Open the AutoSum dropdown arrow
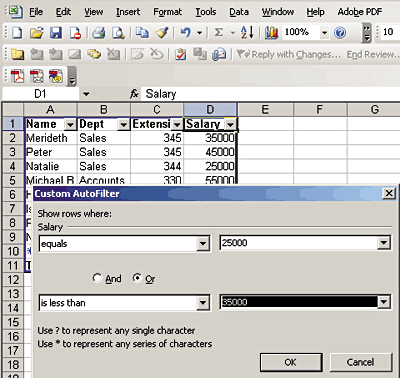400x378 pixels. pyautogui.click(x=233, y=33)
